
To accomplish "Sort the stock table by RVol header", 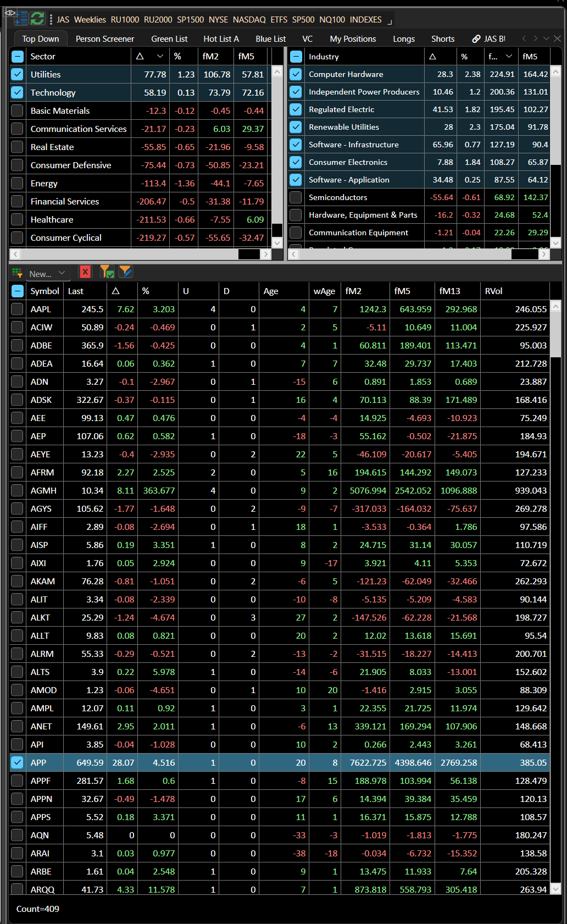I will tap(493, 291).
